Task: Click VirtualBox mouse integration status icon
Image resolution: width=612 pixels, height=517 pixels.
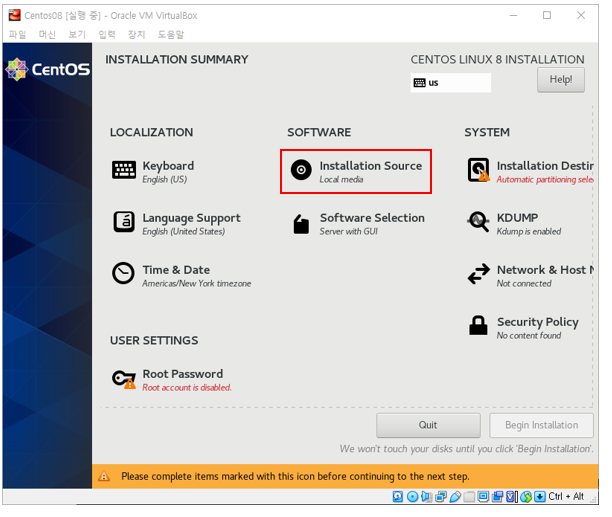Action: pos(526,496)
